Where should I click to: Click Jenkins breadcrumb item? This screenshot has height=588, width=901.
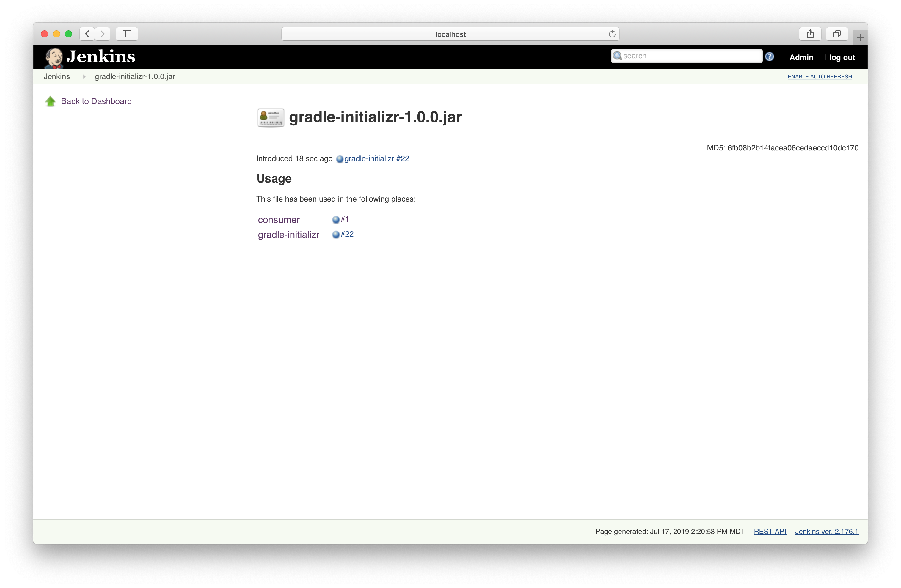[57, 77]
